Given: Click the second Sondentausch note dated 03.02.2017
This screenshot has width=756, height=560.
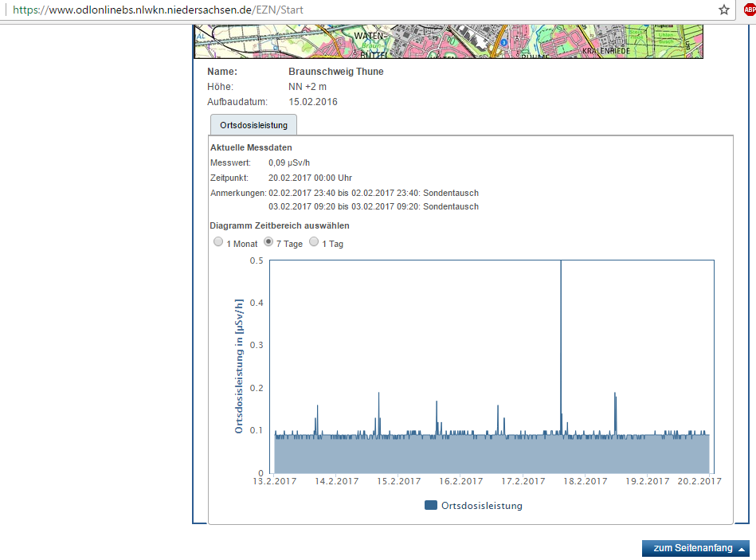Looking at the screenshot, I should 374,206.
